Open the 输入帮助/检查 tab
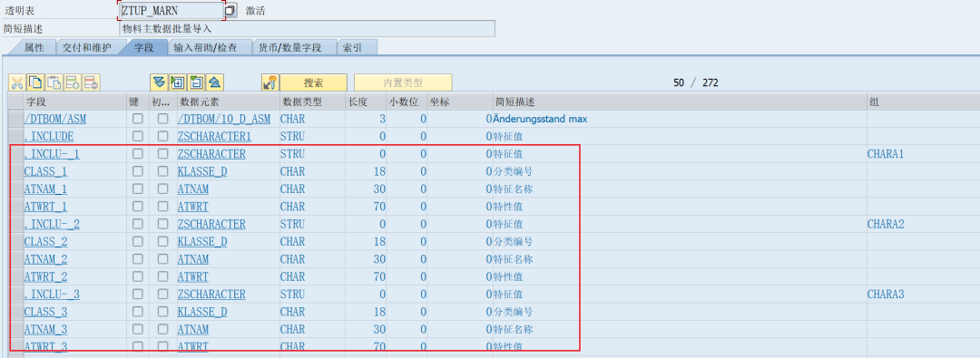Screen dimensions: 980x358 pos(205,47)
